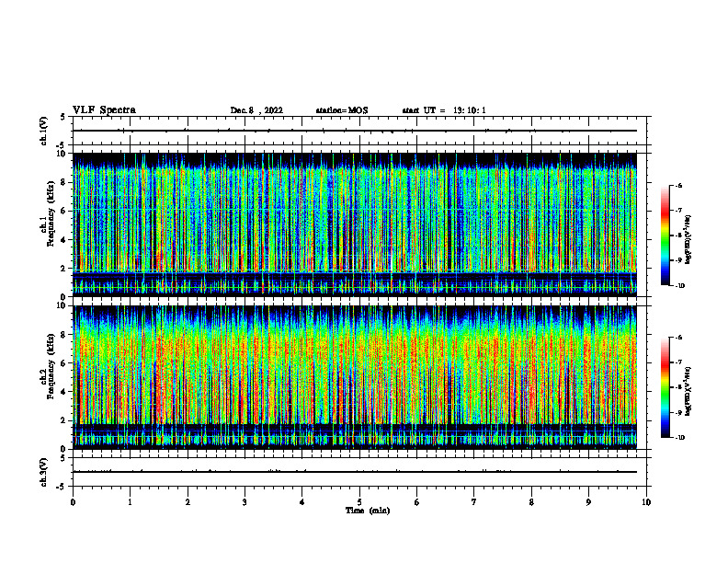The height and width of the screenshot is (563, 728).
Task: Click the 8 kHz tick label on ch.2 axis
Action: 64,335
